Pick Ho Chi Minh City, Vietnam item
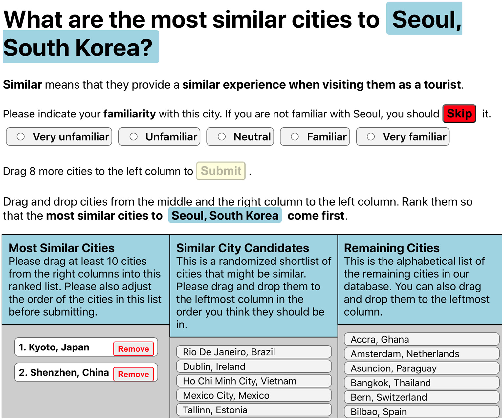The image size is (504, 420). (x=253, y=381)
